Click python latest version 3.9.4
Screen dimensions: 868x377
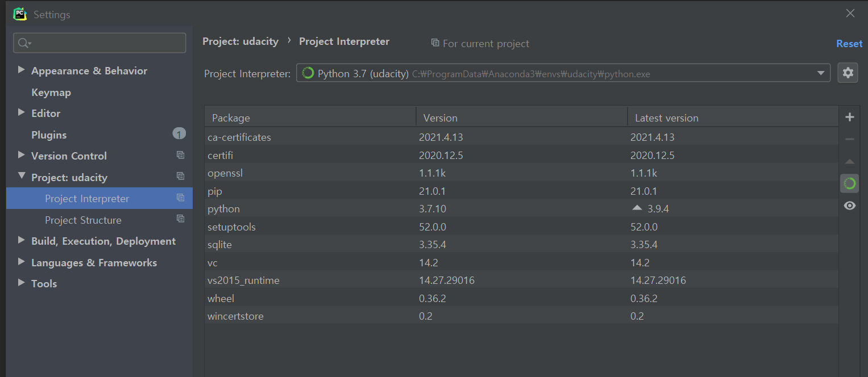click(658, 209)
